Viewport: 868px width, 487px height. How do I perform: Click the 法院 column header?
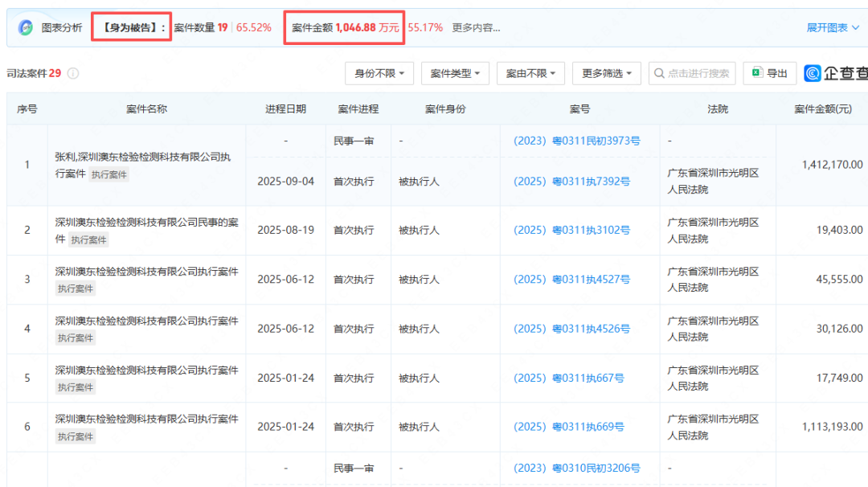(718, 109)
